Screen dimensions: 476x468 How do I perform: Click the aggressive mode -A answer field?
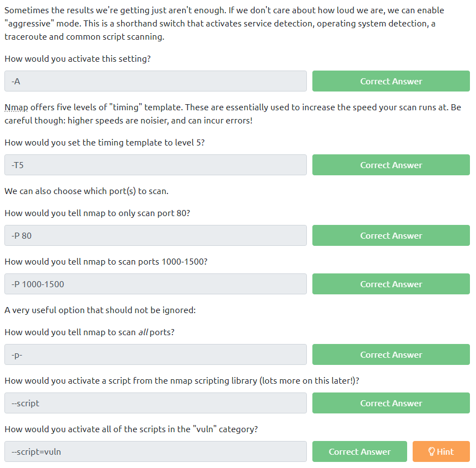(155, 81)
